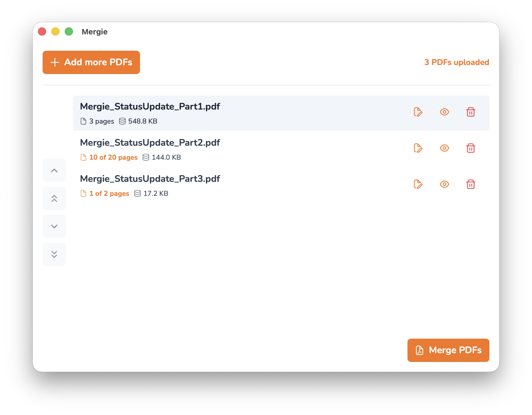Screen dimensions: 532x415
Task: Edit pages of Mergie_StatusUpdate_Part2.pdf
Action: 418,148
